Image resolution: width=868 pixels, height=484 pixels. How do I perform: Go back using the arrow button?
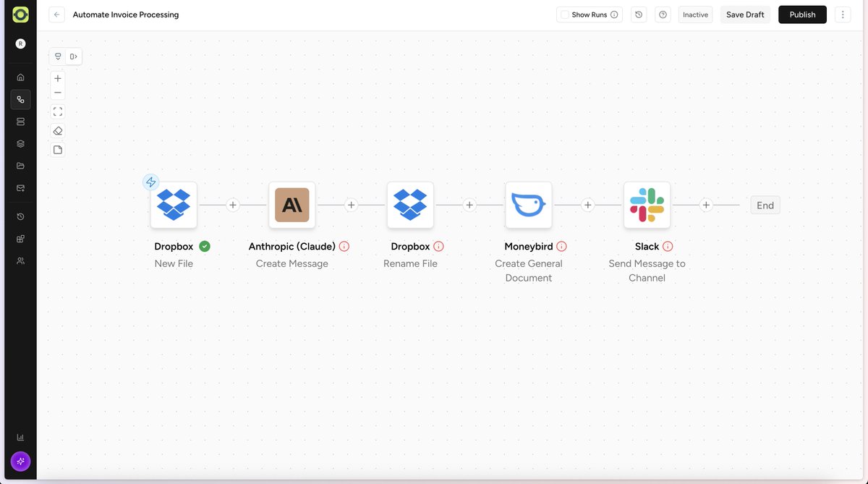coord(56,14)
